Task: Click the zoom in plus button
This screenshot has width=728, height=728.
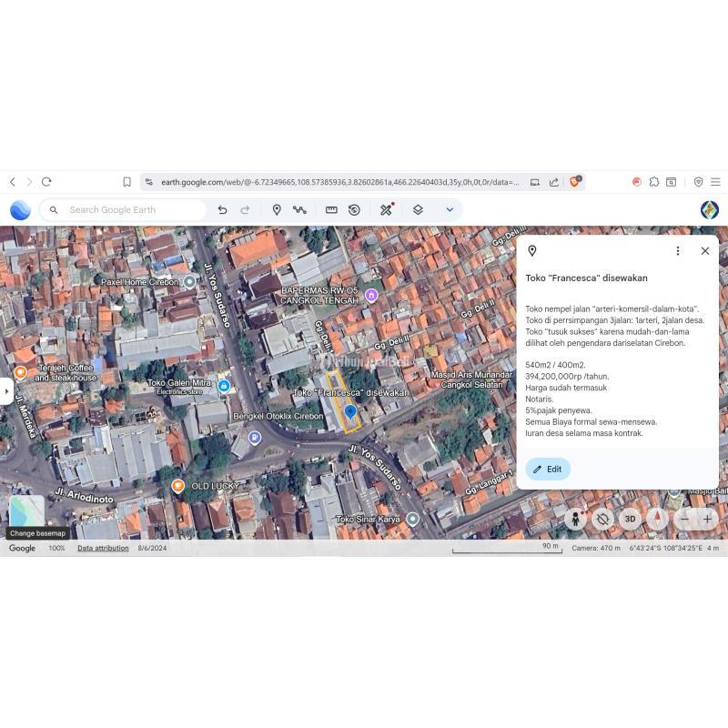Action: point(708,519)
